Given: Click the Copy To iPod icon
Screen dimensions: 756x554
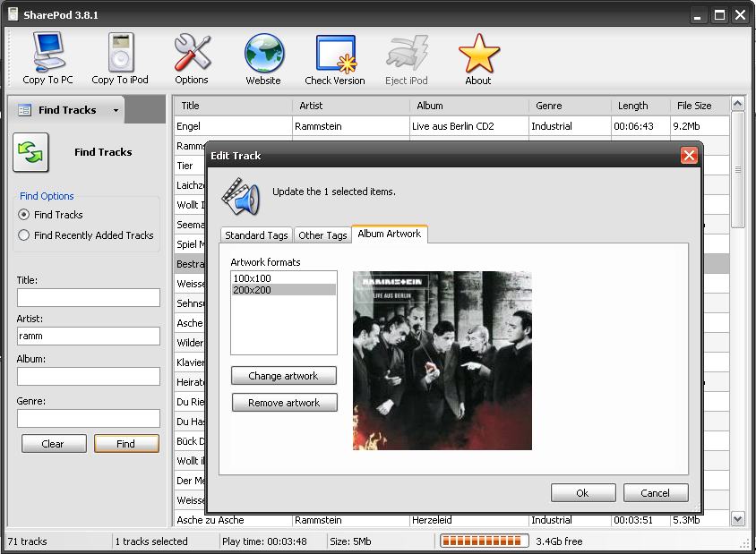Looking at the screenshot, I should coord(121,52).
